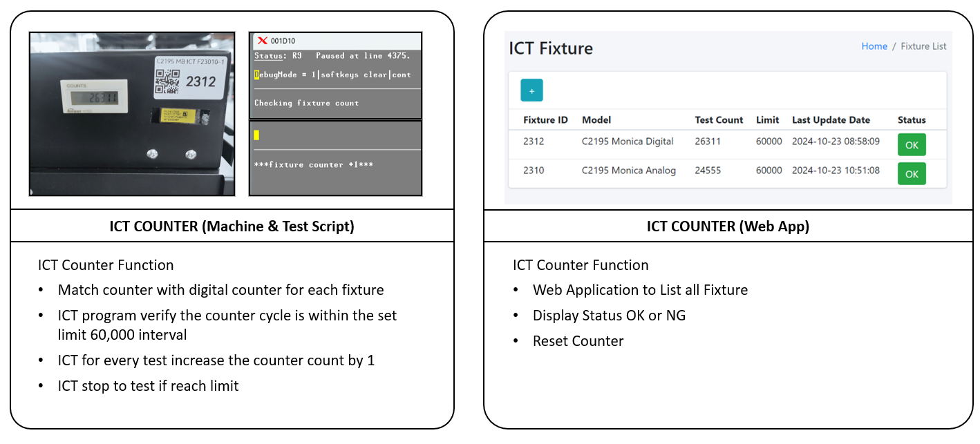Click the teal plus add fixture button
980x444 pixels.
click(531, 90)
